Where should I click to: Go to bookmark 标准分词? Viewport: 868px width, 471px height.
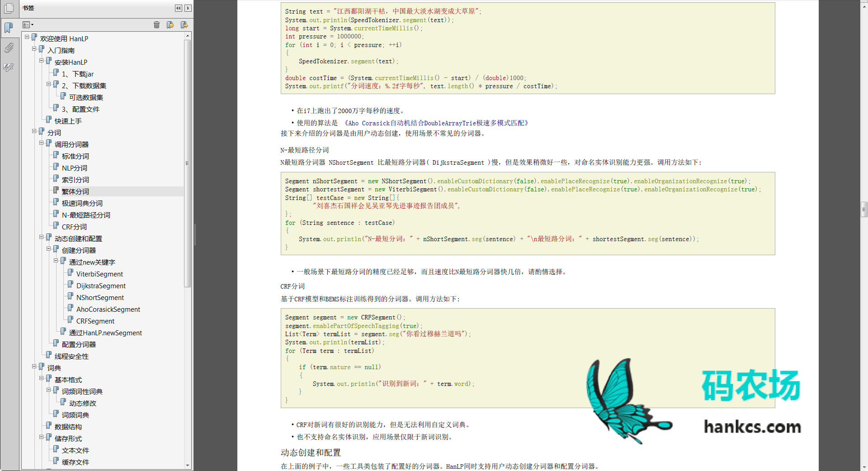pyautogui.click(x=75, y=157)
